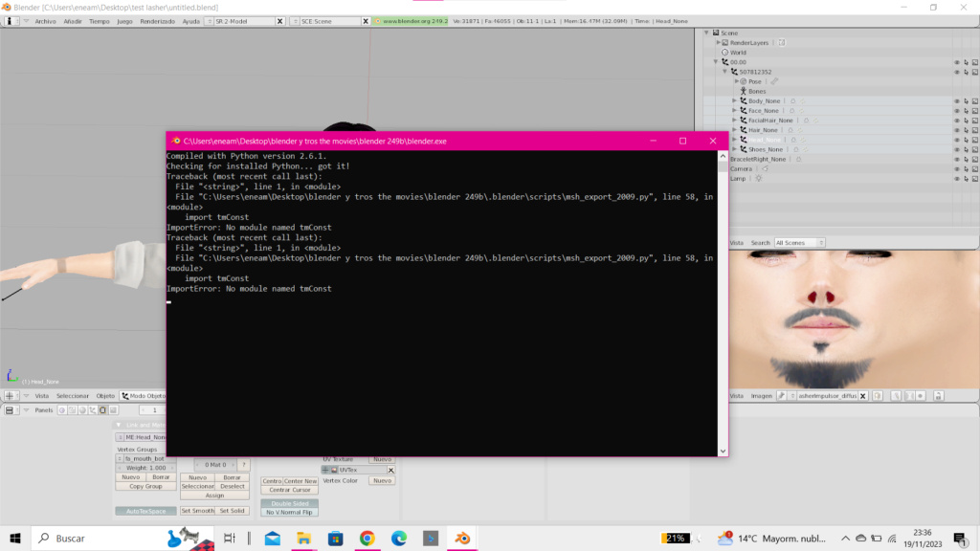
Task: Toggle visibility eye for Lamp
Action: 956,179
